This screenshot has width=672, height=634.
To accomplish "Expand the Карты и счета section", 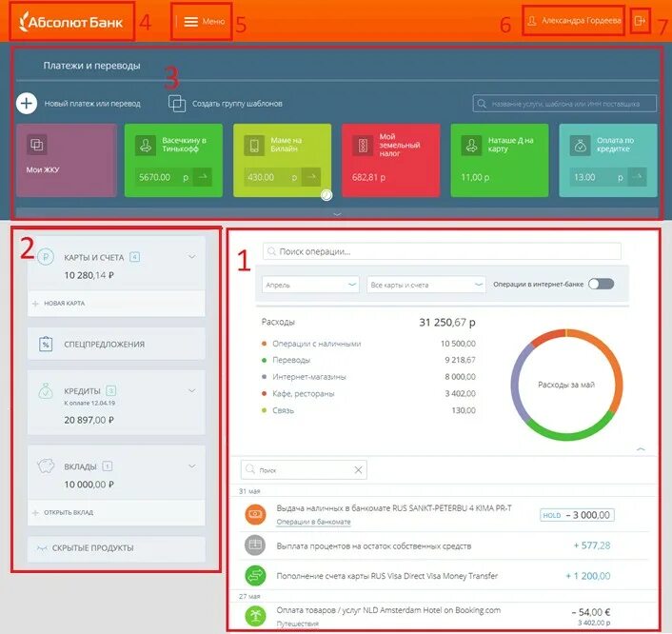I will [192, 257].
